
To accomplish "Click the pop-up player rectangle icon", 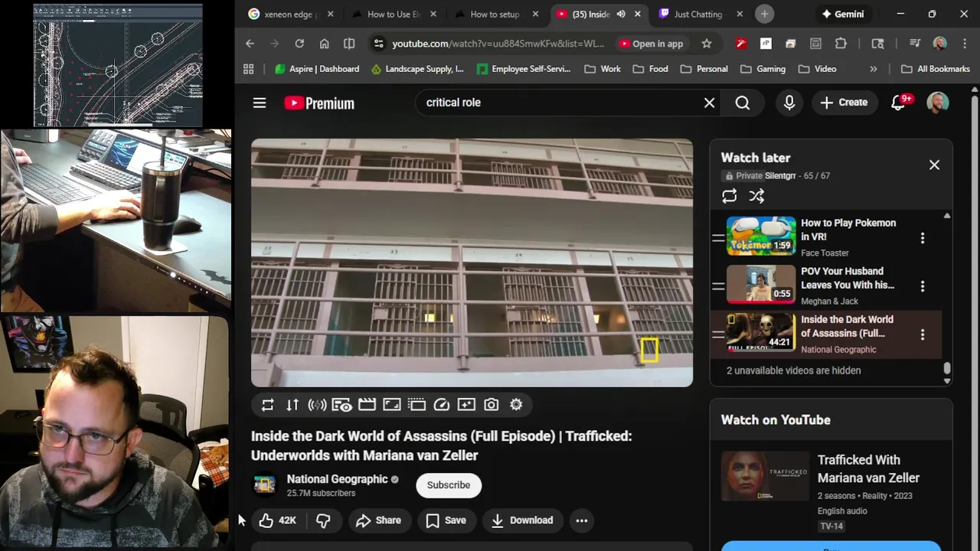I will click(x=392, y=405).
